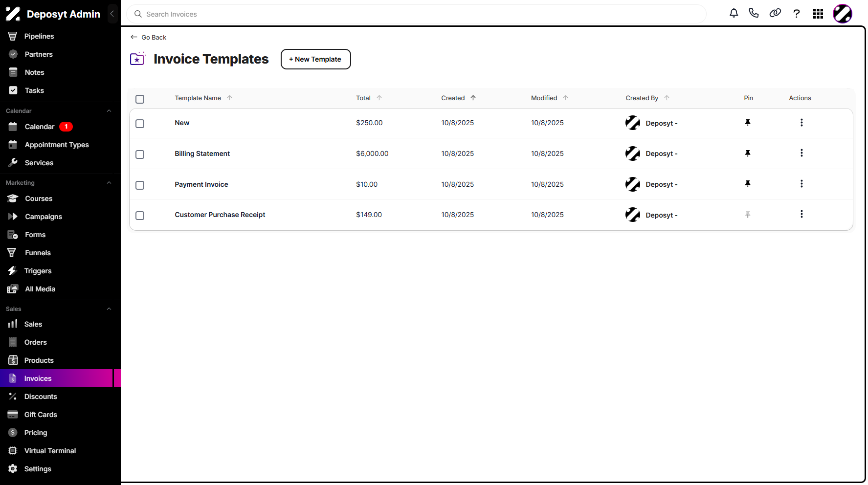Viewport: 868px width, 485px height.
Task: Open the user profile avatar menu
Action: point(843,14)
